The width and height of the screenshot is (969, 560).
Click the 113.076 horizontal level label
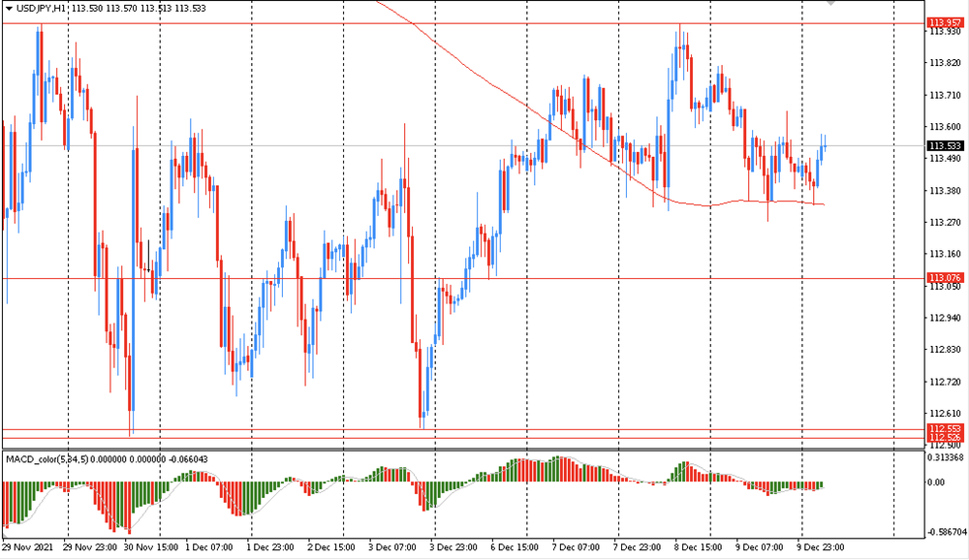946,278
